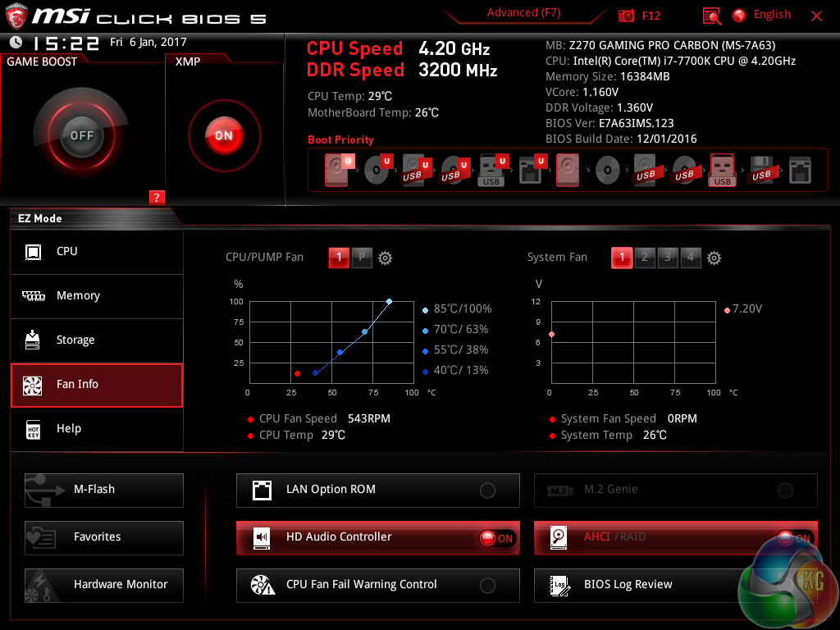Open the CPU section in EZ Mode
This screenshot has height=630, width=840.
point(97,251)
